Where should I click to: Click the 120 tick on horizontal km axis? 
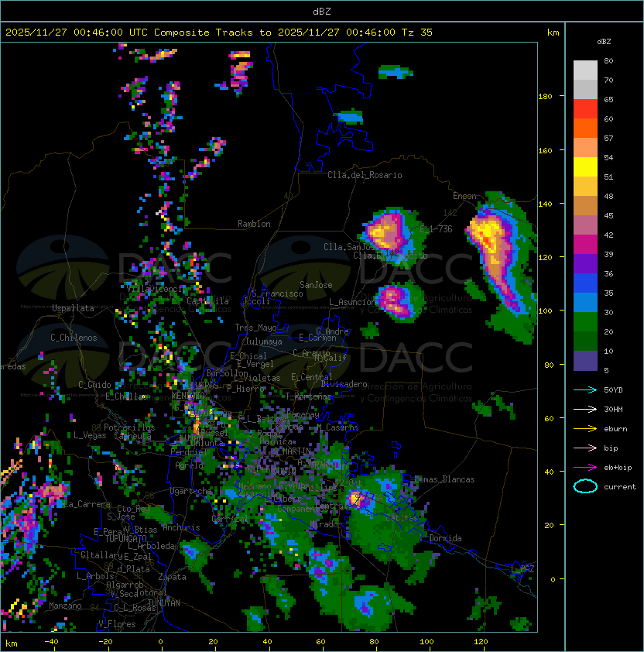coord(481,642)
